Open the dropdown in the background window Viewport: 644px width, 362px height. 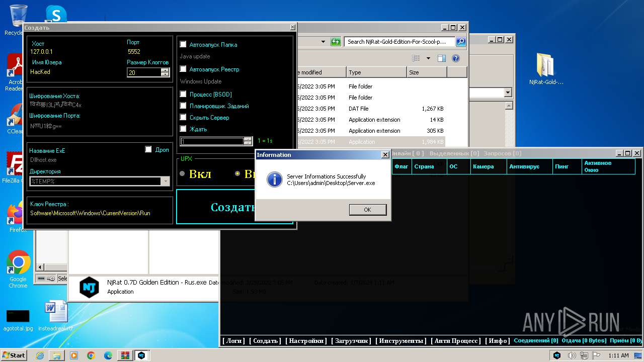click(508, 93)
